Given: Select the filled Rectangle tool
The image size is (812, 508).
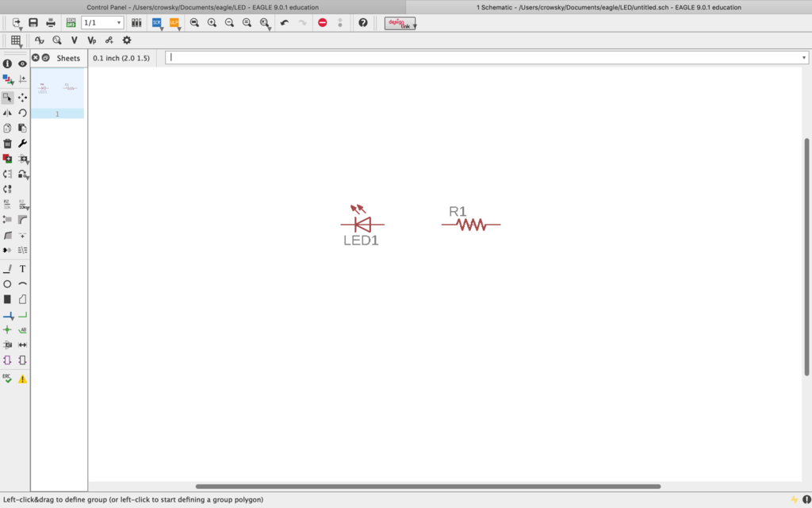Looking at the screenshot, I should click(x=7, y=299).
